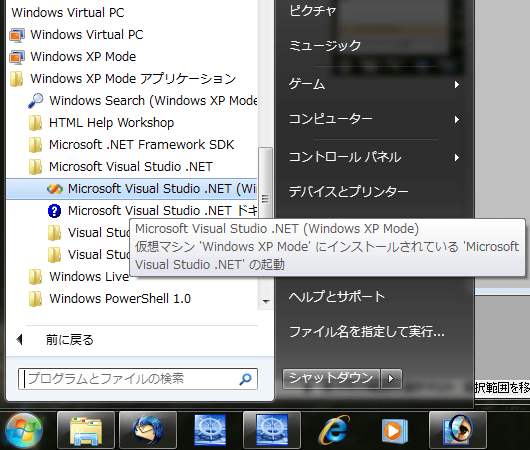530x450 pixels.
Task: Launch Microsoft Visual Studio .NET (Windows XP Mode)
Action: click(132, 189)
